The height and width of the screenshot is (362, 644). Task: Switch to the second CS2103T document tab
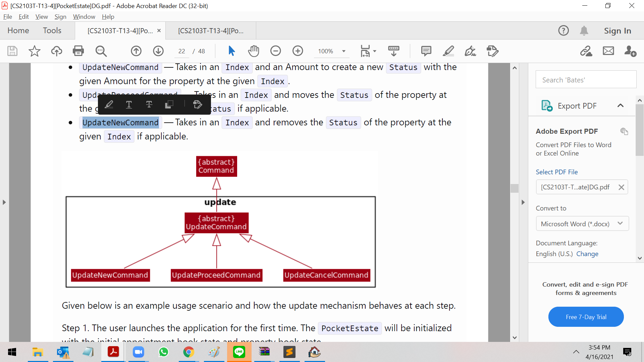(x=211, y=31)
